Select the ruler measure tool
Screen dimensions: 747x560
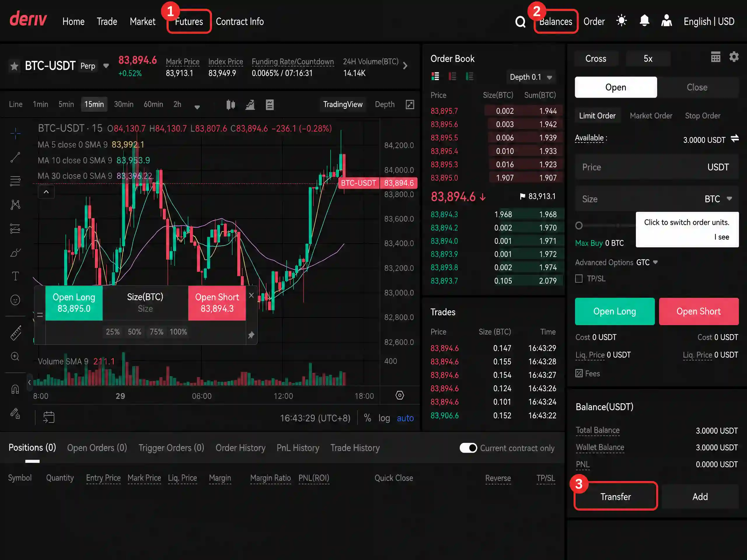[x=15, y=333]
